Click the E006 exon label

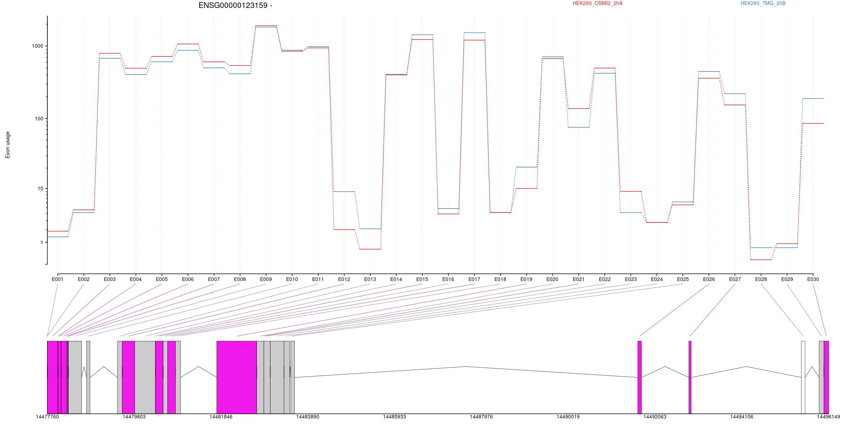[x=188, y=279]
